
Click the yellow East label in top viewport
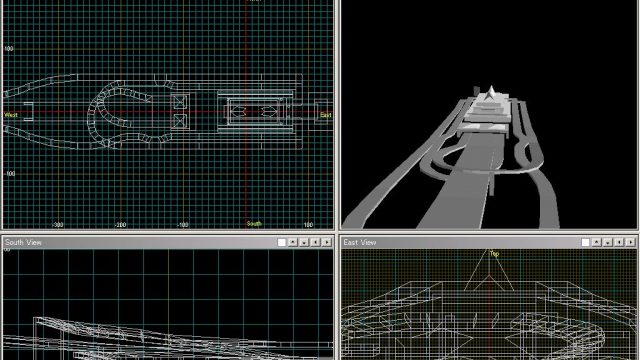coord(326,115)
